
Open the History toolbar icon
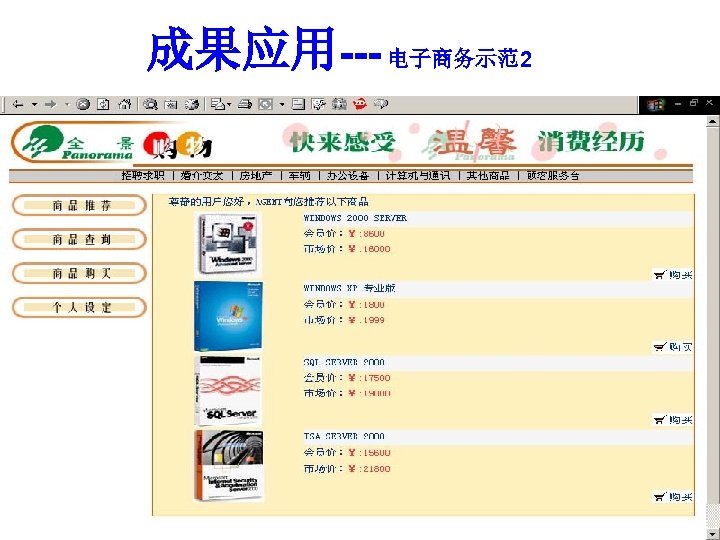tap(192, 105)
